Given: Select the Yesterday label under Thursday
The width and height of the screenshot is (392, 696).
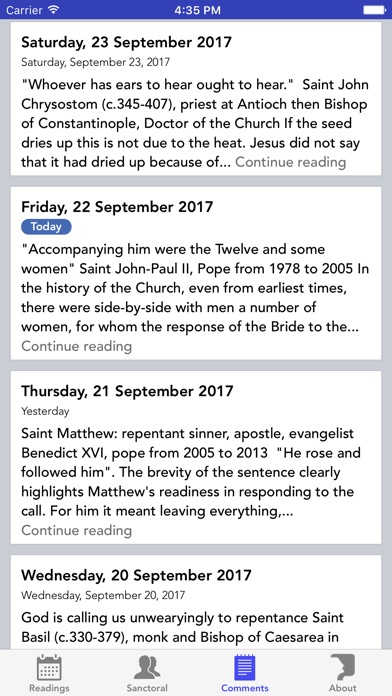Looking at the screenshot, I should coord(45,411).
